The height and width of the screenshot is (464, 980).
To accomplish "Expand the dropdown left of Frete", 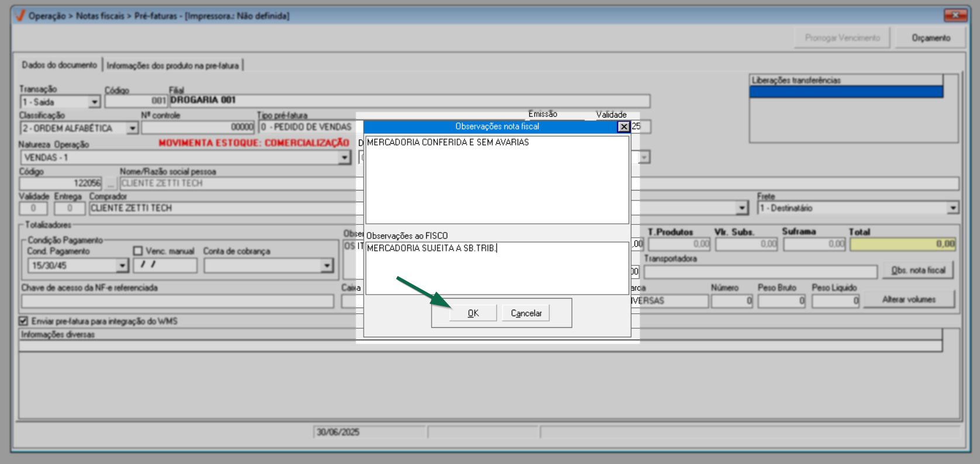I will pos(742,208).
